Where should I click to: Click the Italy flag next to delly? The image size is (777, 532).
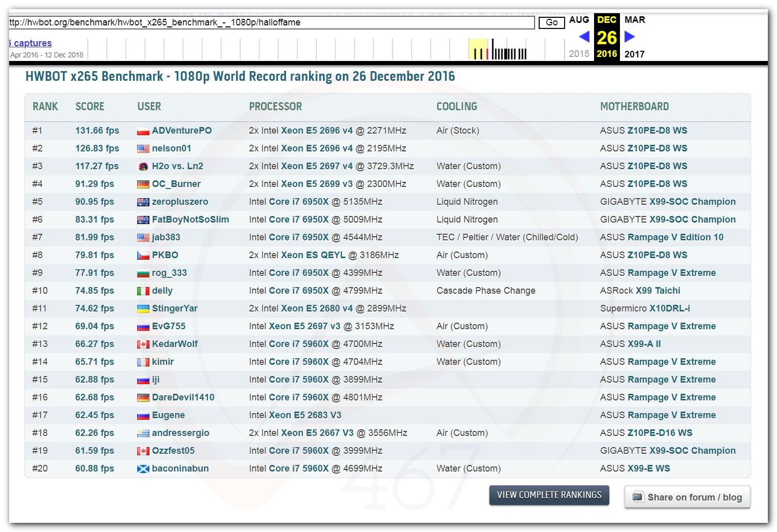pyautogui.click(x=143, y=291)
